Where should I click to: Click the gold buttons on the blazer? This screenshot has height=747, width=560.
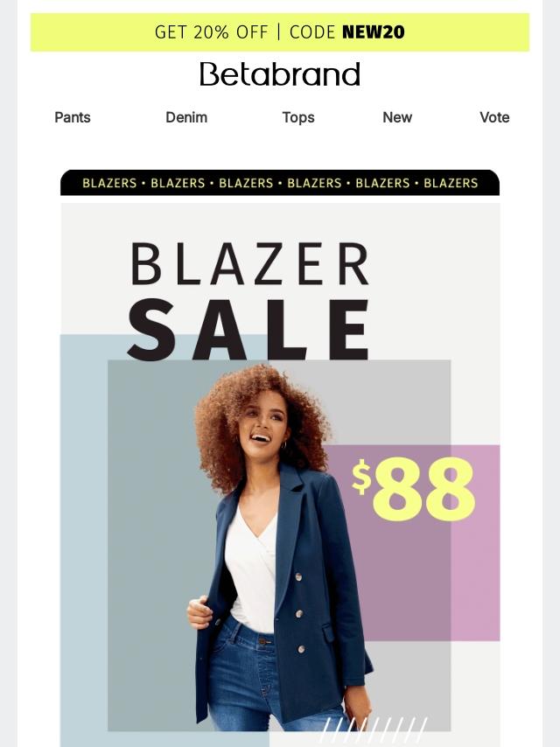tap(299, 613)
